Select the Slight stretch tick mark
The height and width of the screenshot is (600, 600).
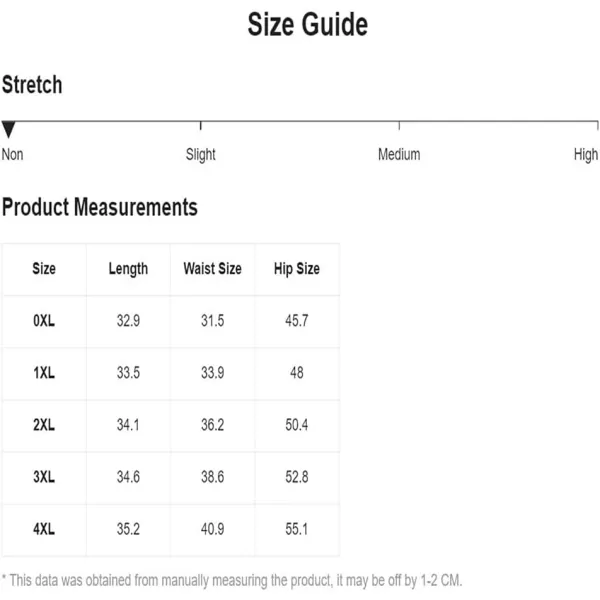pyautogui.click(x=201, y=126)
